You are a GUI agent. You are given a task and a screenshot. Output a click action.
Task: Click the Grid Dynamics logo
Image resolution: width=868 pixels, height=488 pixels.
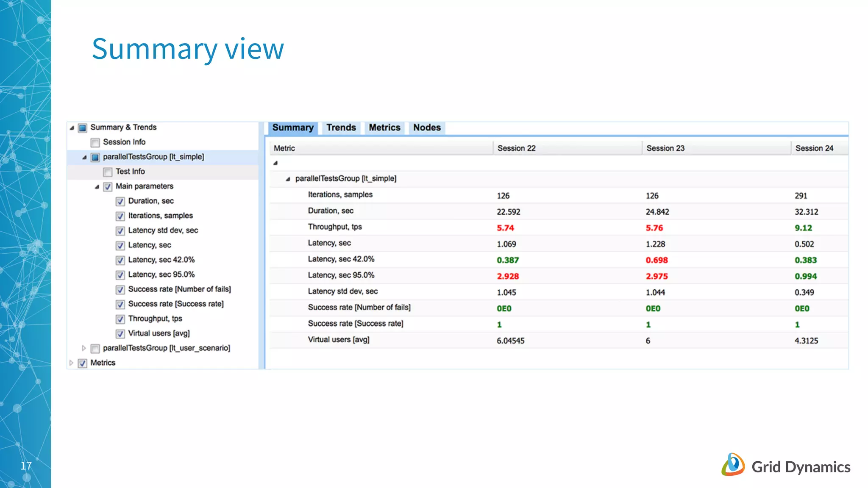coord(786,465)
